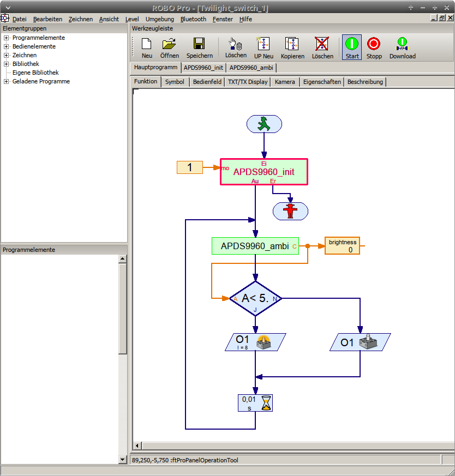Click scroll up arrow in Programmelemente panel

[x=122, y=258]
